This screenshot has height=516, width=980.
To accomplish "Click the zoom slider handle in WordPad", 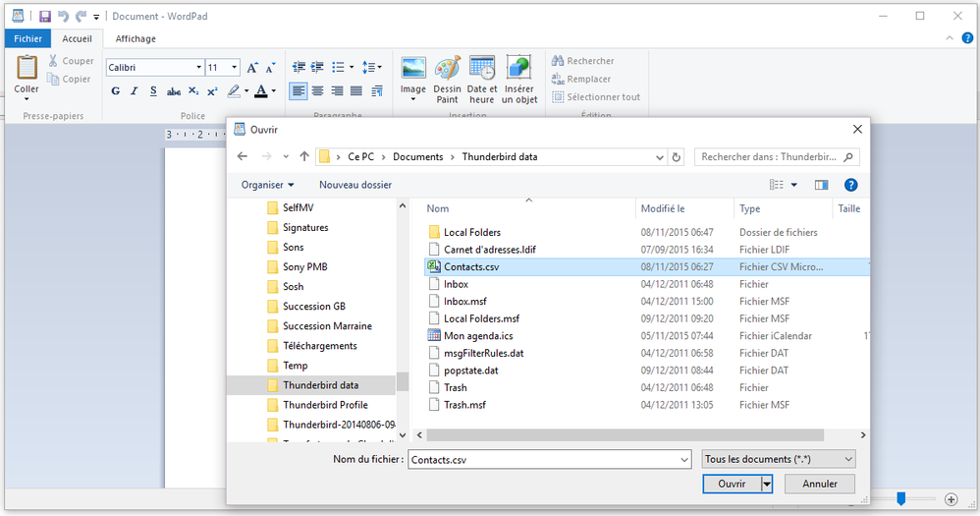I will click(900, 499).
